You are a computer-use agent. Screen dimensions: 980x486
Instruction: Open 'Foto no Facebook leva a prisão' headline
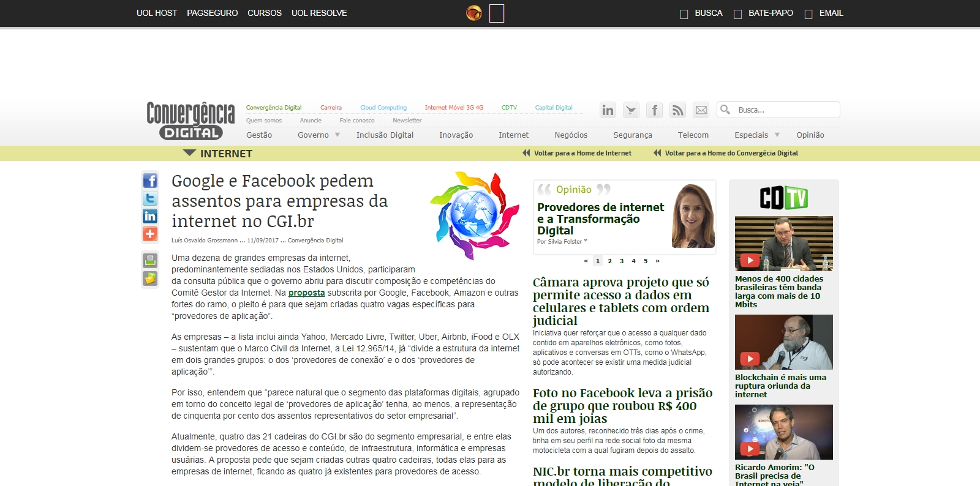click(x=622, y=406)
